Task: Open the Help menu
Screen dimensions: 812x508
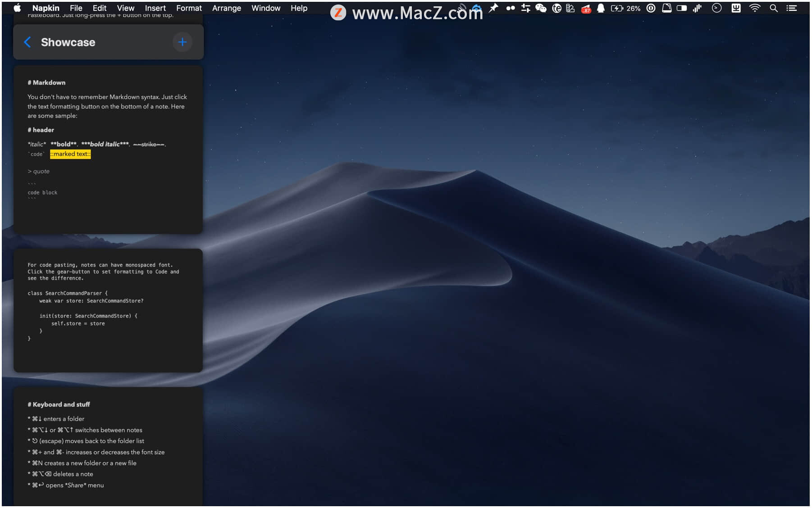Action: (x=299, y=8)
